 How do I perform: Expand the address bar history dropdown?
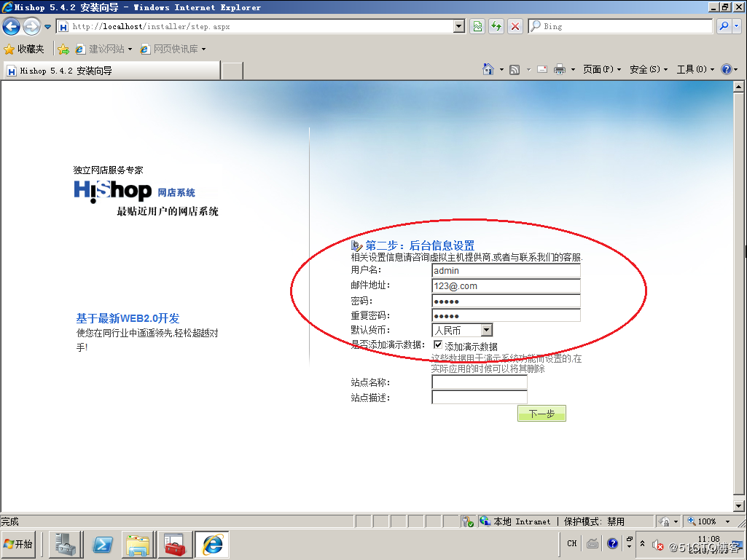459,27
